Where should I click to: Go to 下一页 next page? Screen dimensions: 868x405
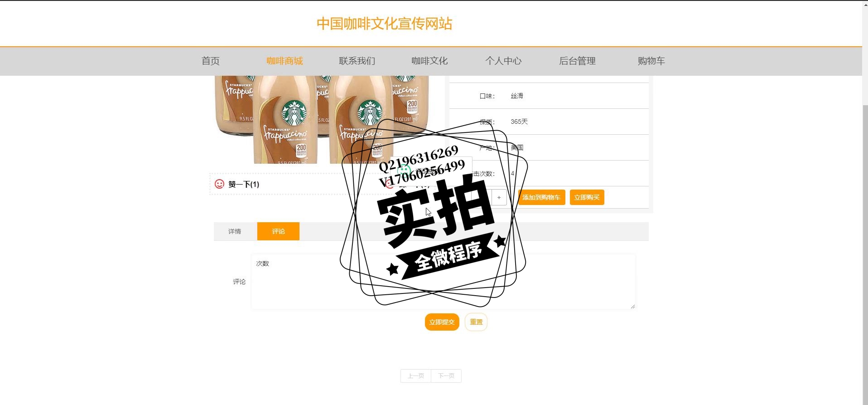tap(446, 376)
